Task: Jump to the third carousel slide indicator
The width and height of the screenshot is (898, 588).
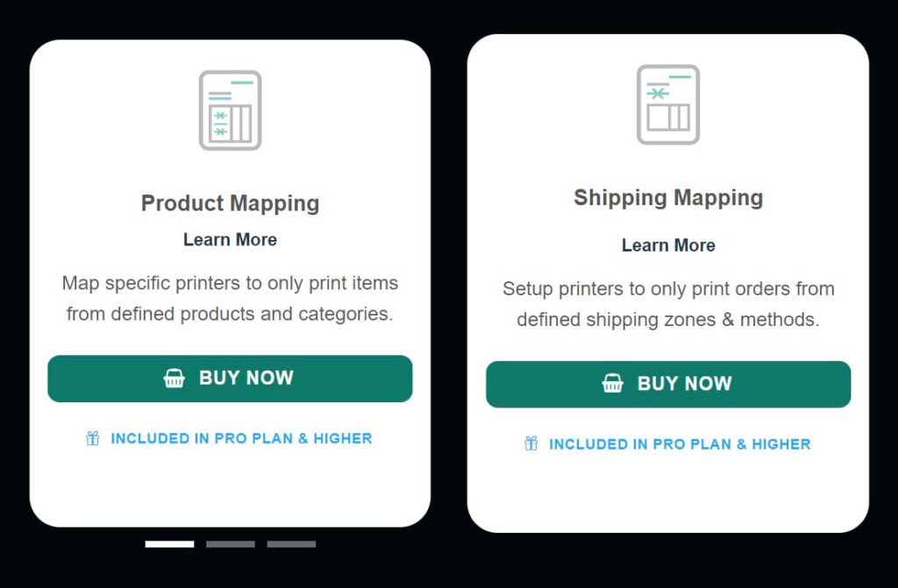Action: click(291, 544)
